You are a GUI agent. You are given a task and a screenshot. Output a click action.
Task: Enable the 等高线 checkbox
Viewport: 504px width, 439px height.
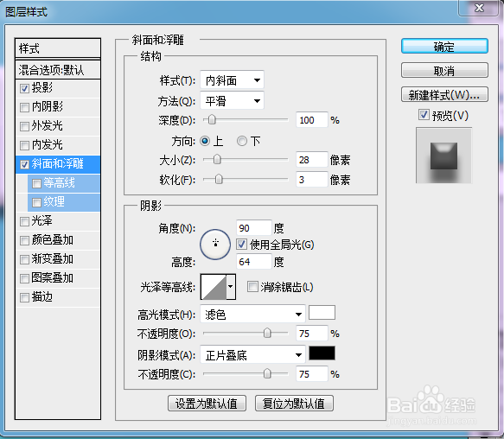tap(36, 183)
